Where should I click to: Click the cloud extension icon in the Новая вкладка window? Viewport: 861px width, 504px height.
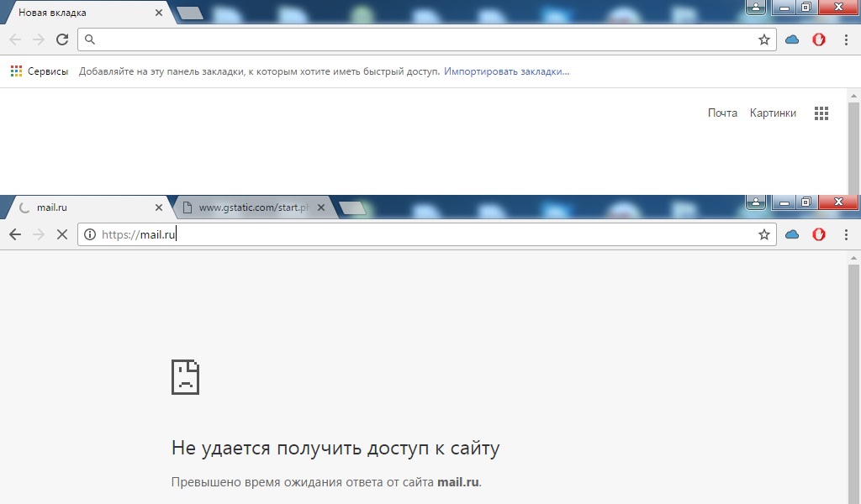[x=791, y=39]
